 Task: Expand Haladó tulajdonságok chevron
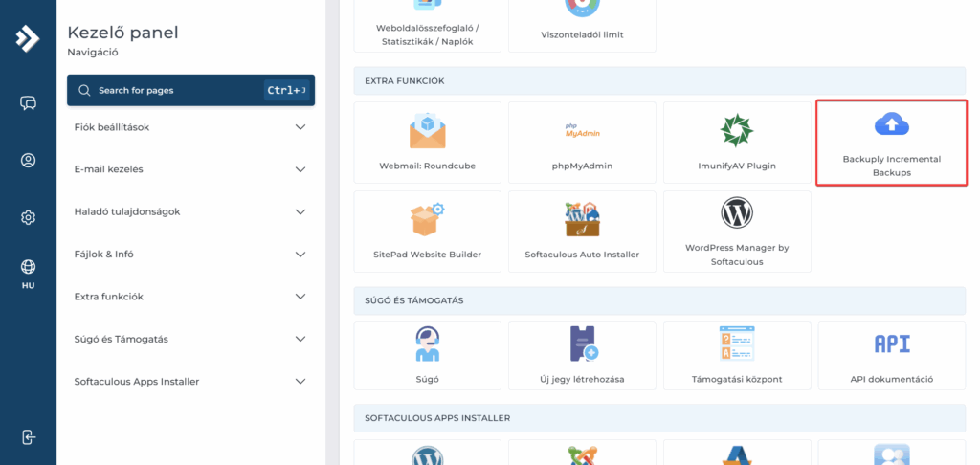[301, 212]
